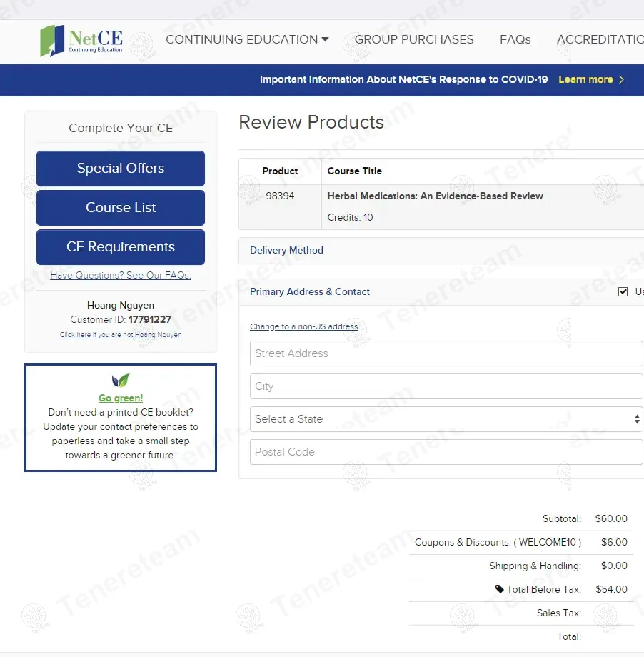Click the not Hoang Nguyen link

[x=121, y=335]
